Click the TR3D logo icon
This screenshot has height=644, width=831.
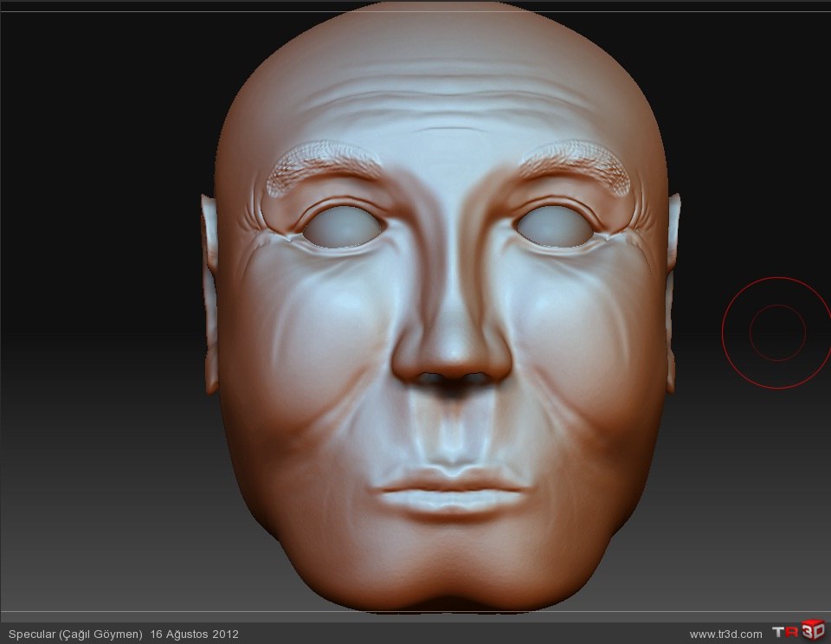tap(799, 631)
